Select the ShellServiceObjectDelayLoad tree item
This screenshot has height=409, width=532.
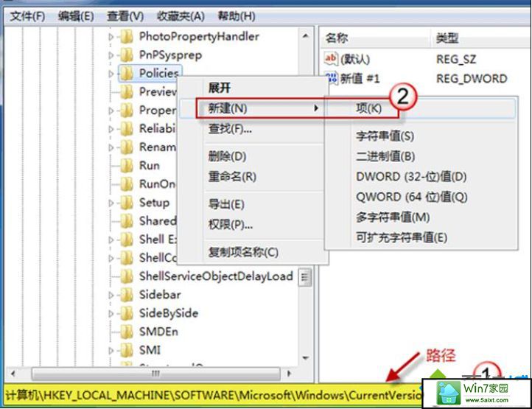[216, 276]
